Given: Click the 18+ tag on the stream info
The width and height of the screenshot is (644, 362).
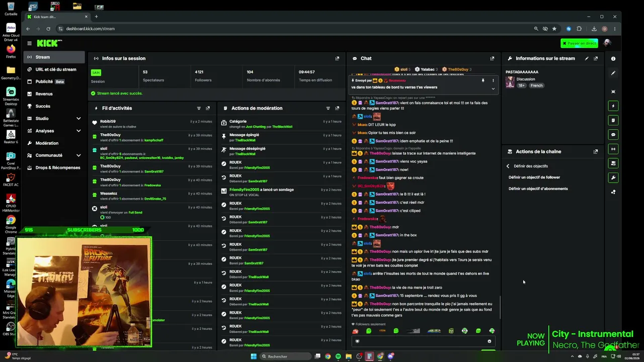Looking at the screenshot, I should coord(522,85).
